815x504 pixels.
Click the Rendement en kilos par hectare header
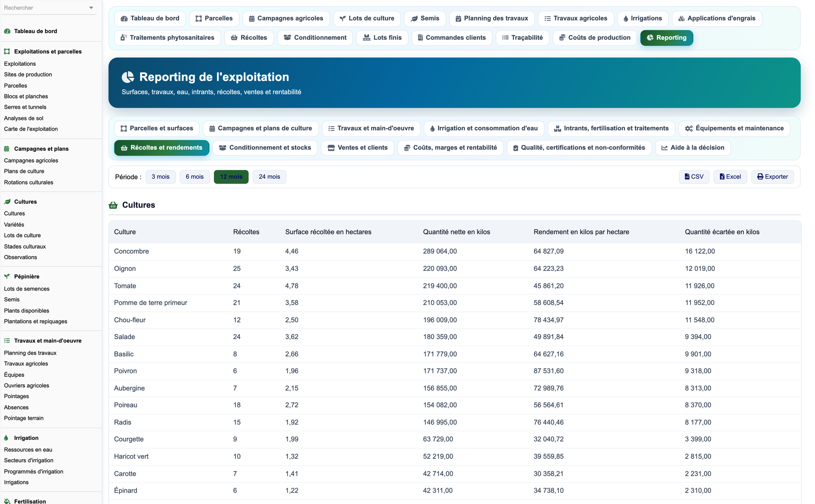coord(581,232)
